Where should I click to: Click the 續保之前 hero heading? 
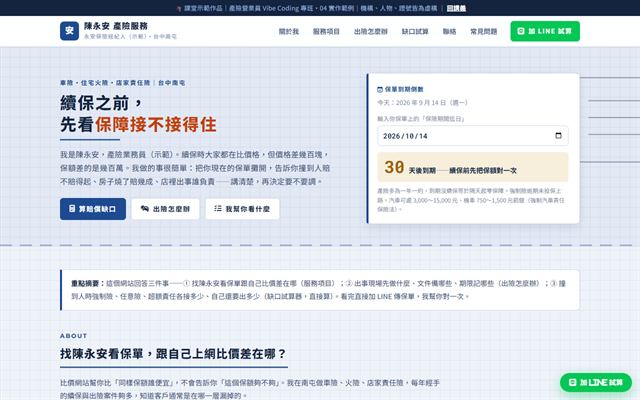(x=101, y=103)
